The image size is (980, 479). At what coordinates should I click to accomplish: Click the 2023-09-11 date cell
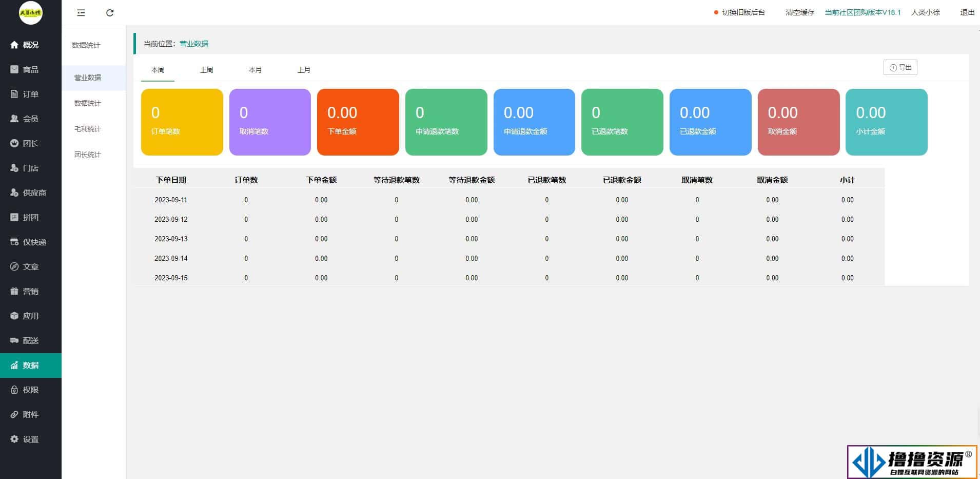[x=171, y=200]
